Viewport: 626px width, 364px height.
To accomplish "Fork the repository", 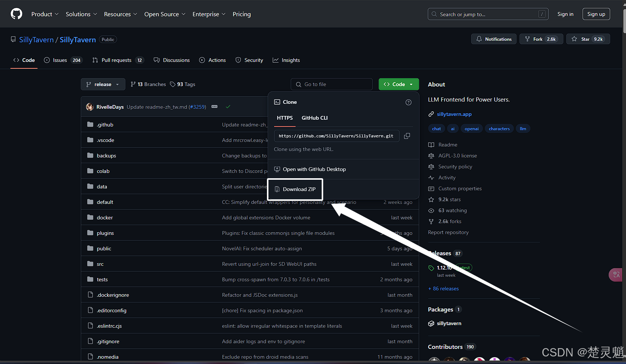I will [x=541, y=39].
